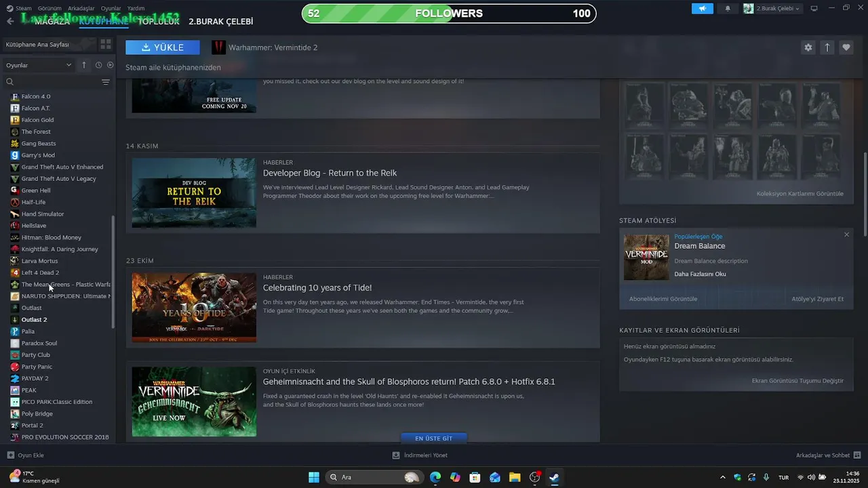The image size is (868, 488).
Task: Open Arkadaşlar ve Sohbet friends icon
Action: coord(857,455)
